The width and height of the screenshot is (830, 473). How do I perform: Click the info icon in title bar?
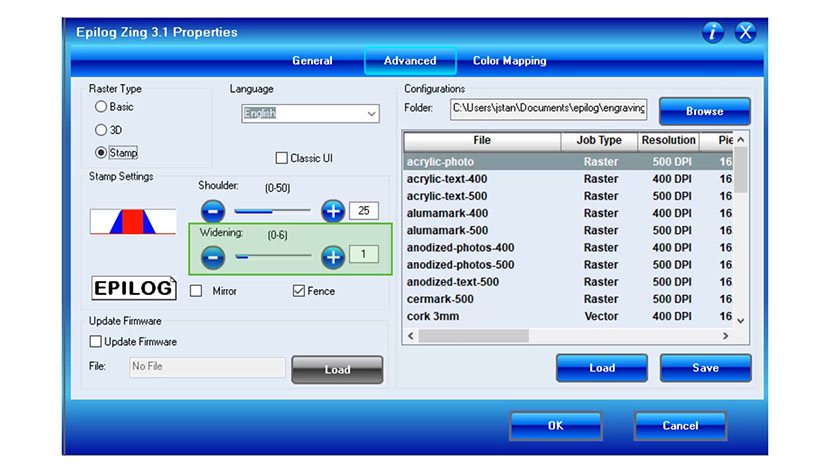coord(712,32)
